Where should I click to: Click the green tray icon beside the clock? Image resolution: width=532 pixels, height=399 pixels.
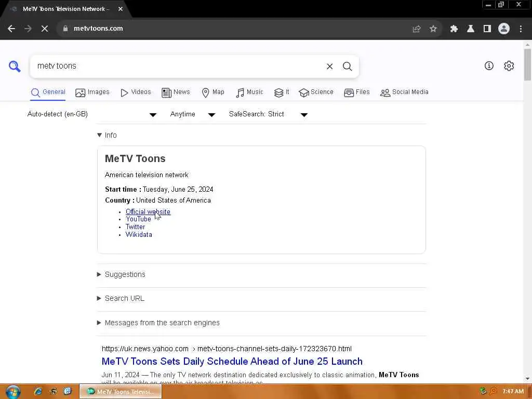tap(483, 391)
